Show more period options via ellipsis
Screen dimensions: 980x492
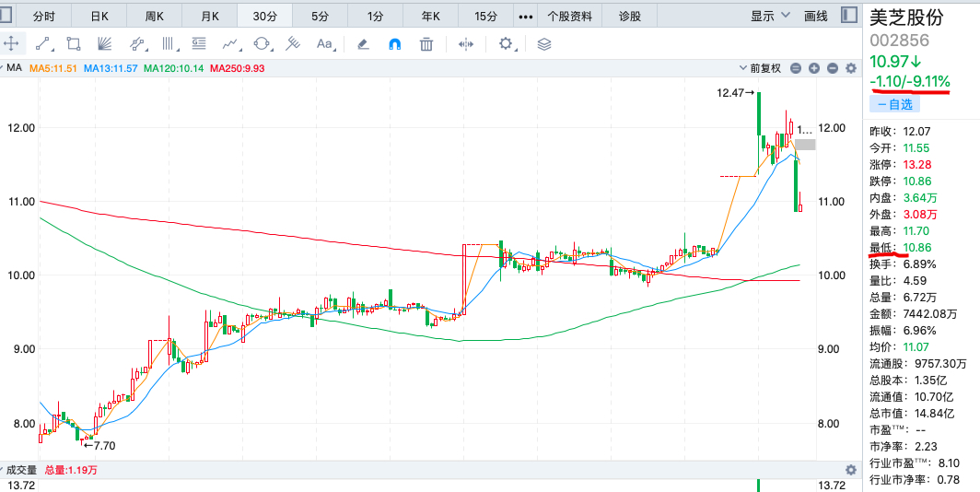click(526, 17)
